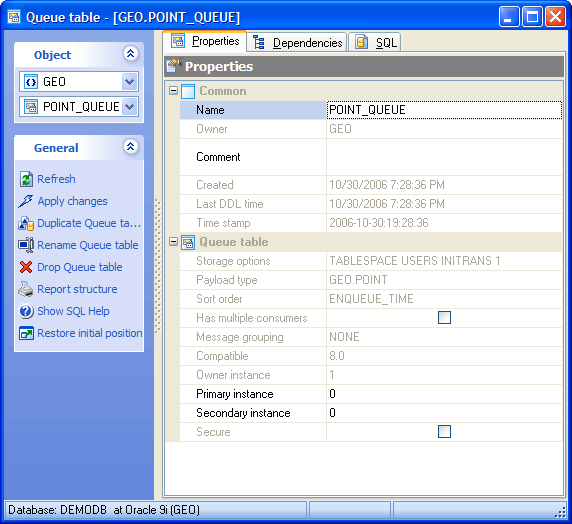
Task: Toggle the Secure checkbox
Action: tap(444, 432)
